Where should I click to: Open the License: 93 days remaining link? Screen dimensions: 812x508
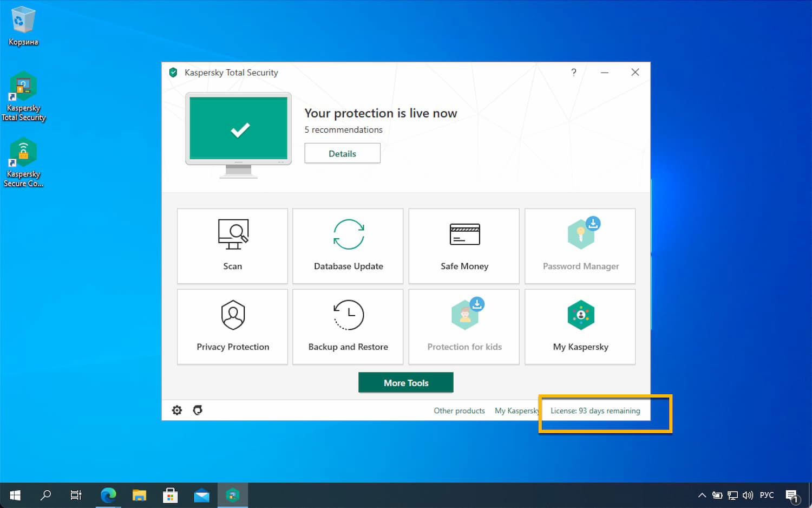click(x=595, y=411)
